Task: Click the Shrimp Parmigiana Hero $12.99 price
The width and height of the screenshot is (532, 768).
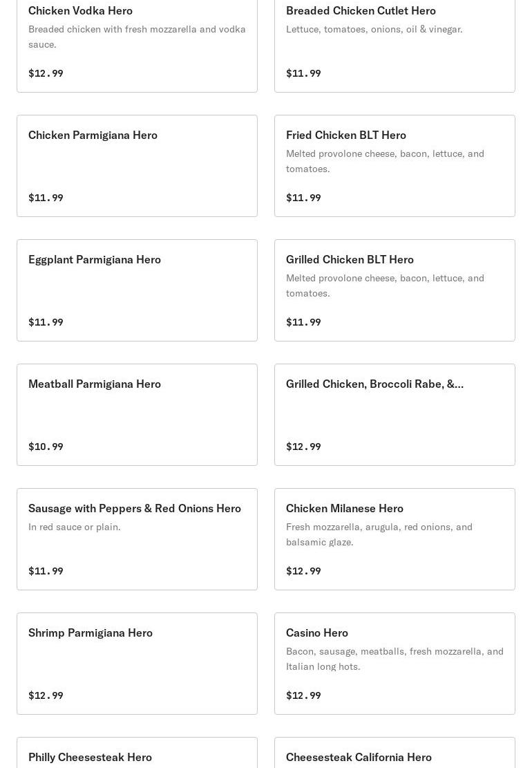Action: pos(46,695)
